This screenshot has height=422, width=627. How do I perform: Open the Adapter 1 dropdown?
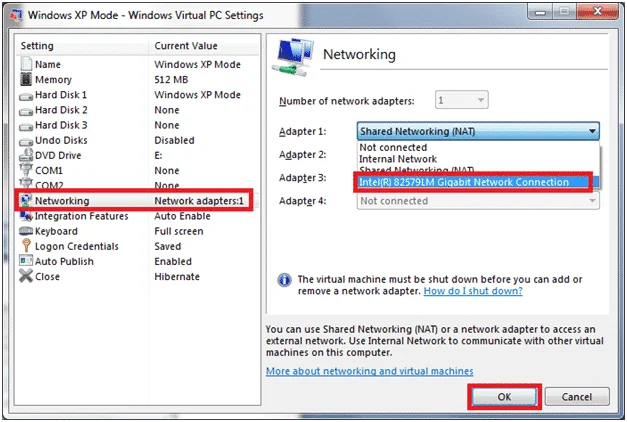click(478, 131)
